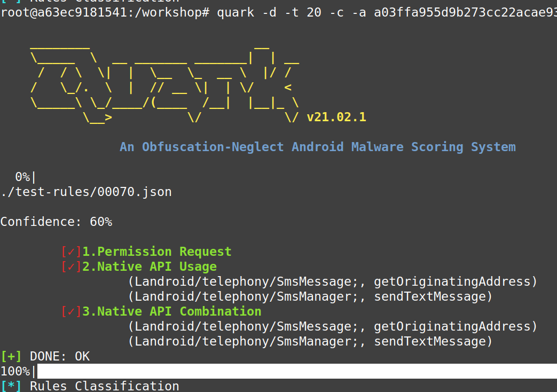Click the [*] marker beside Rules Classification
The image size is (557, 392).
pyautogui.click(x=11, y=386)
